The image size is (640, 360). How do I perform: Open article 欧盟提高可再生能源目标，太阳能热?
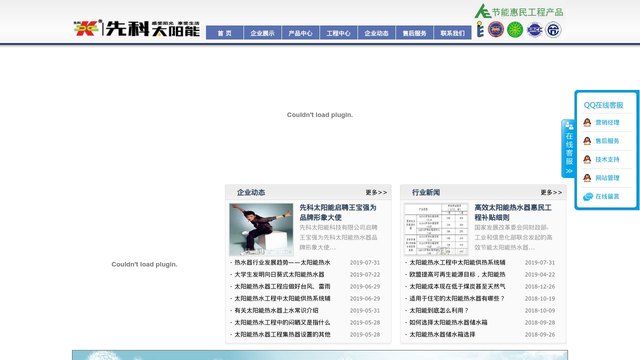click(x=457, y=274)
